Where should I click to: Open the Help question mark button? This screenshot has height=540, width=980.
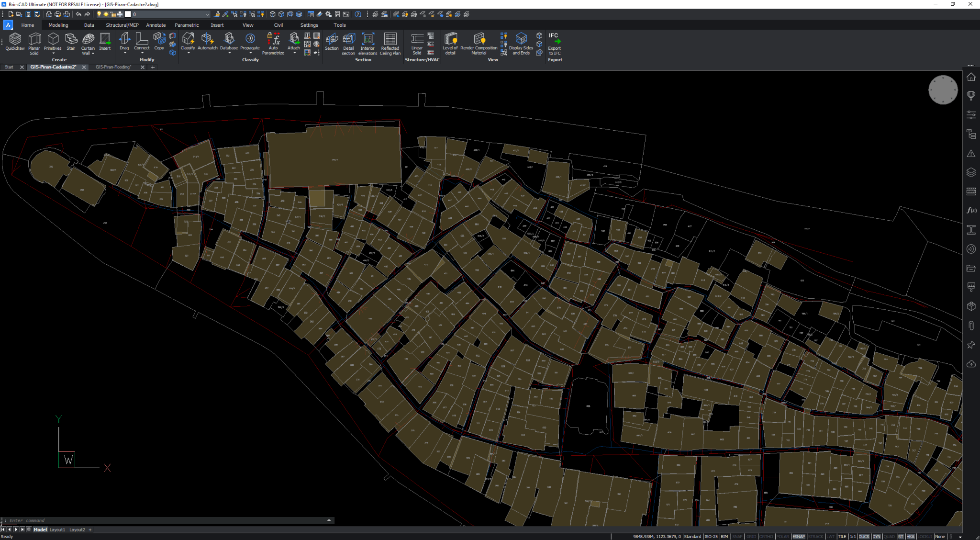pos(357,14)
